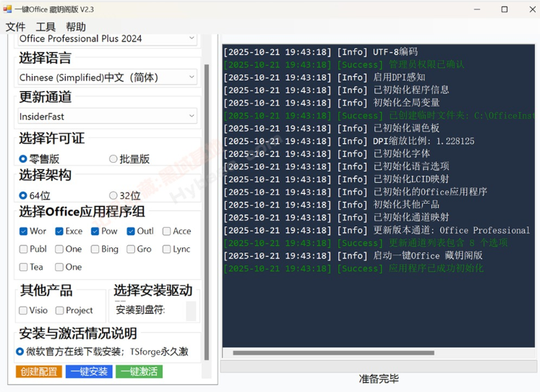Viewport: 540px width, 392px height.
Task: Open the InsiderFast update channel dropdown
Action: tap(107, 116)
